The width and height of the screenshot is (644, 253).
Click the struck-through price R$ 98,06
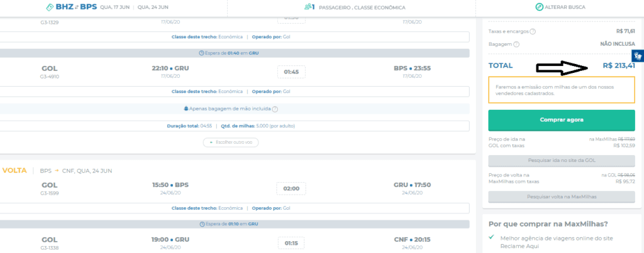pyautogui.click(x=627, y=175)
